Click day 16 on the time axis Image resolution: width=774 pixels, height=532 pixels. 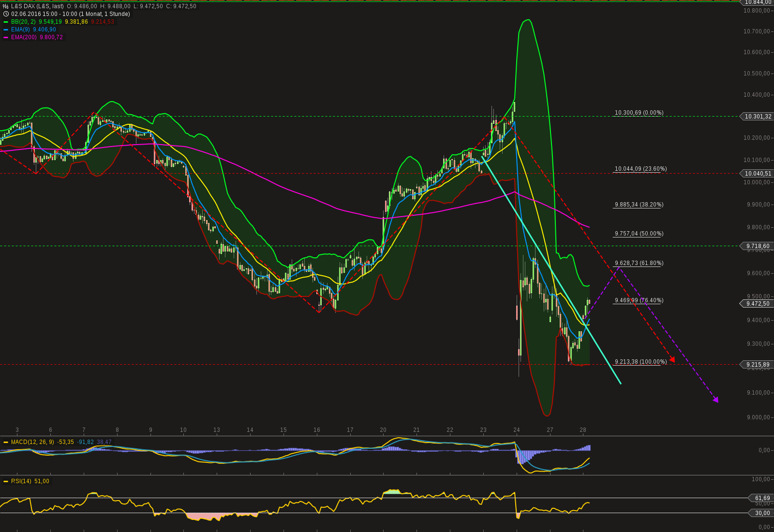(x=317, y=430)
